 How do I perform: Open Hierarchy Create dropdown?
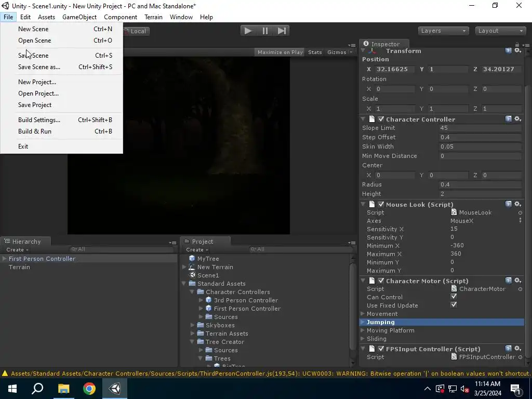[x=17, y=250]
